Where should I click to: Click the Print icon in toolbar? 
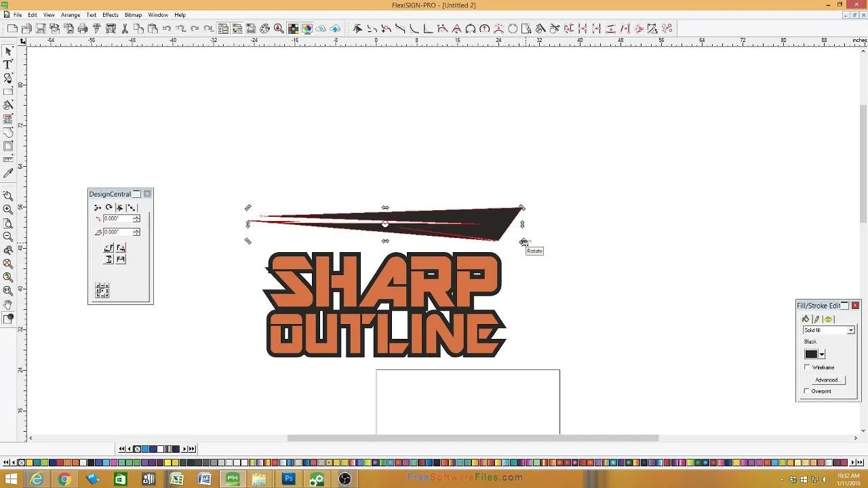tap(83, 28)
